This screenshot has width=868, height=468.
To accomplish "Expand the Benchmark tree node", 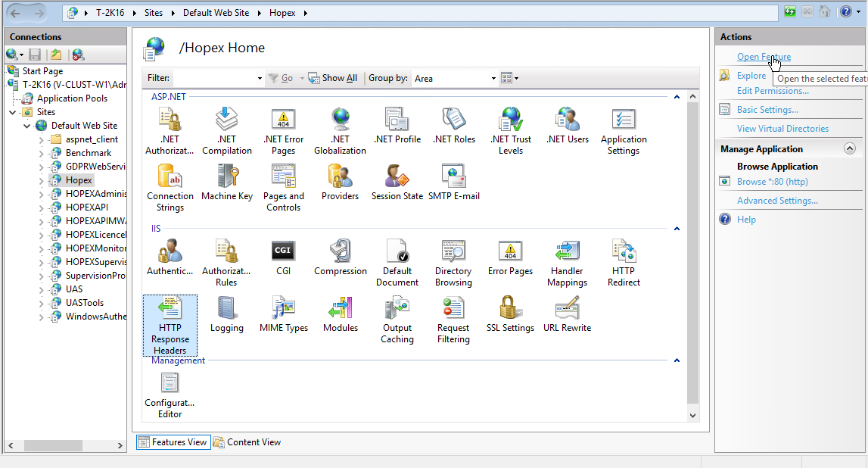I will [x=42, y=153].
